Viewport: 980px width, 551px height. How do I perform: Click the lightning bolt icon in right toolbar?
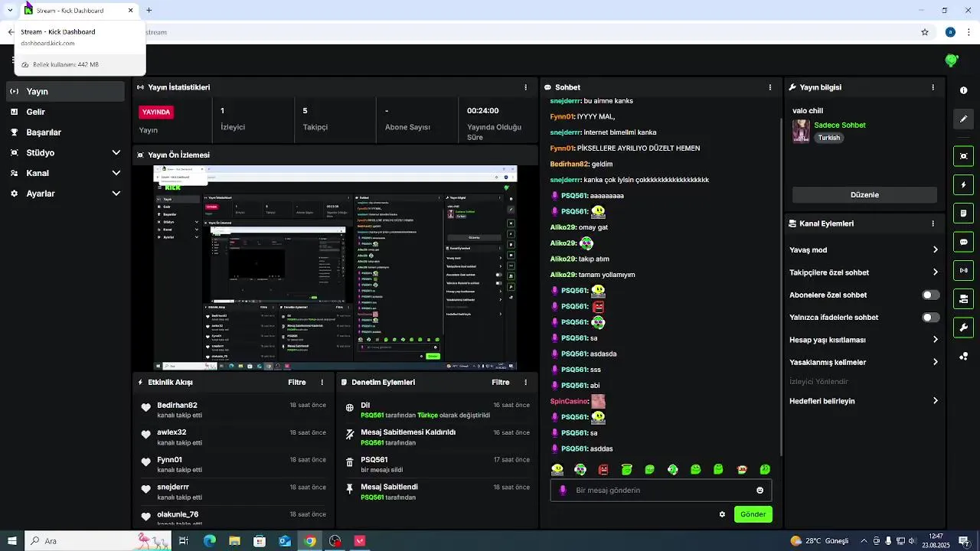963,184
